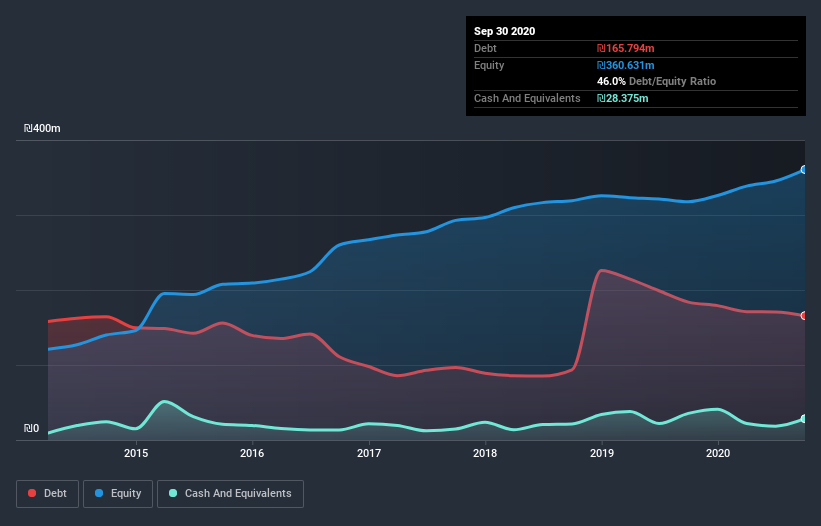Image resolution: width=821 pixels, height=526 pixels.
Task: Toggle the Equity series legend button
Action: click(x=118, y=494)
